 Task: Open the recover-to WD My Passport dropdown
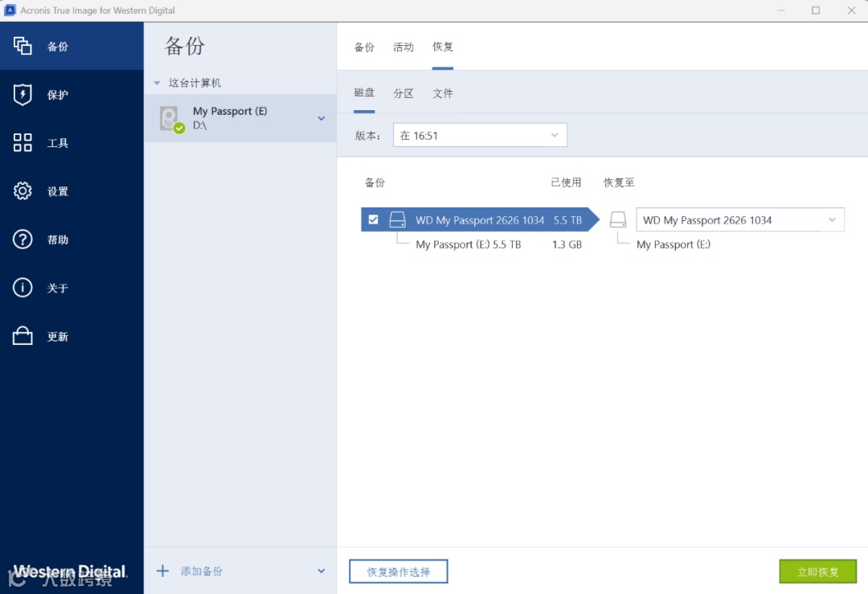tap(739, 219)
